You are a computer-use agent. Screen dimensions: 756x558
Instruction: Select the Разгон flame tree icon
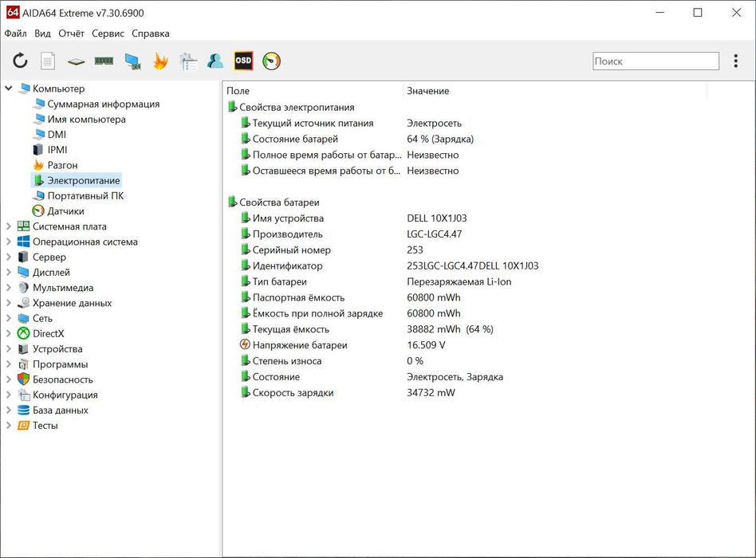[x=38, y=165]
